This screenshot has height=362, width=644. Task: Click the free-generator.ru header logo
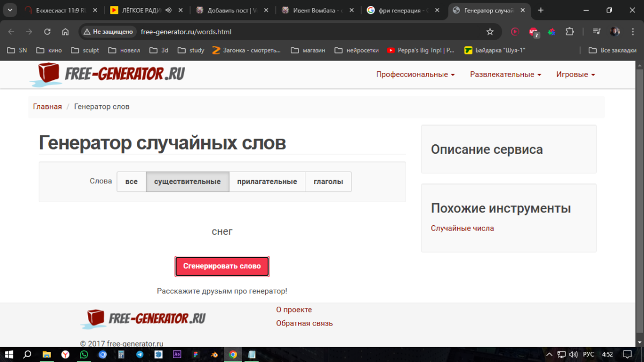pyautogui.click(x=107, y=74)
